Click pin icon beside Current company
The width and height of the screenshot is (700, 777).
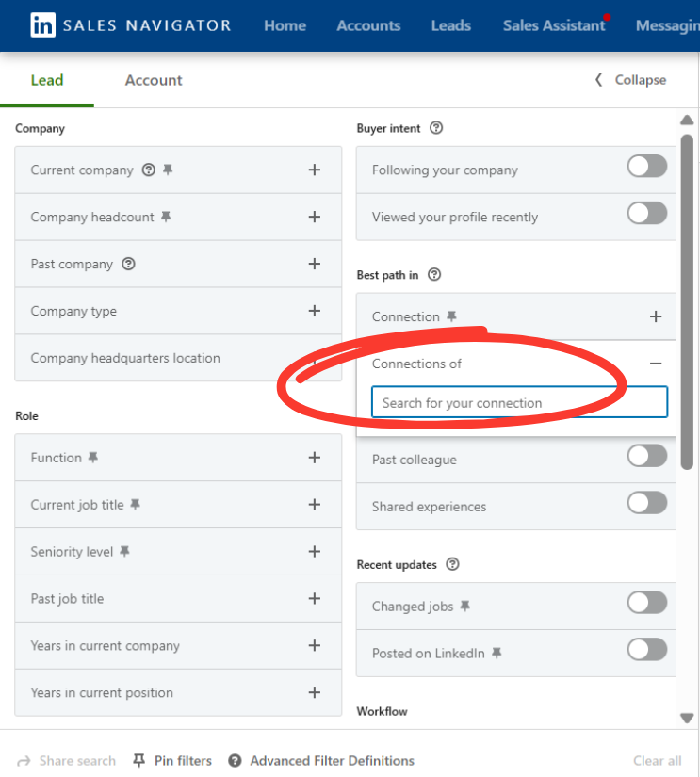pos(168,170)
